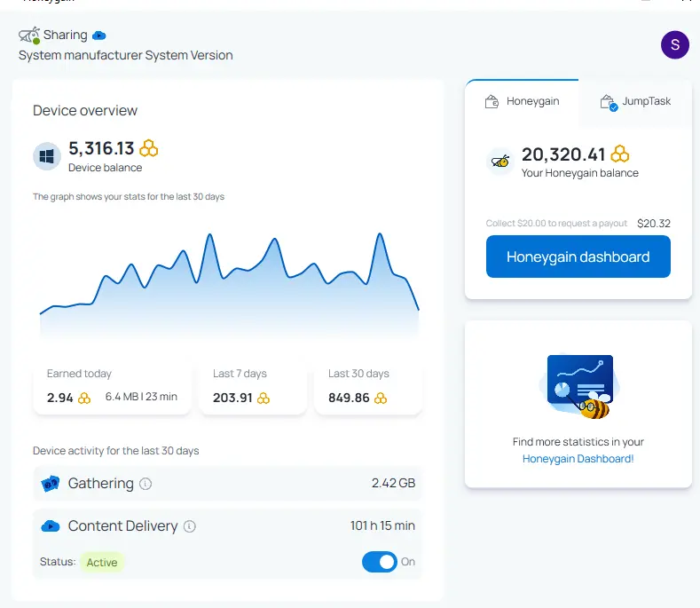Click Collect $20.00 to request a payout
700x608 pixels.
click(556, 224)
